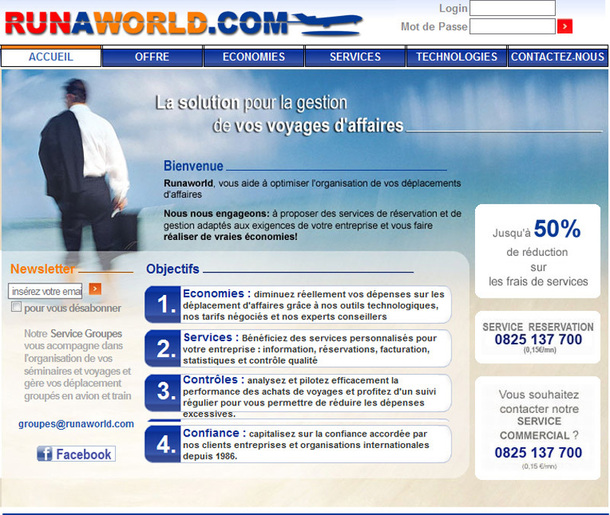Viewport: 610px width, 515px height.
Task: Open the CONTACTEZ-NOUS tab
Action: pyautogui.click(x=558, y=57)
